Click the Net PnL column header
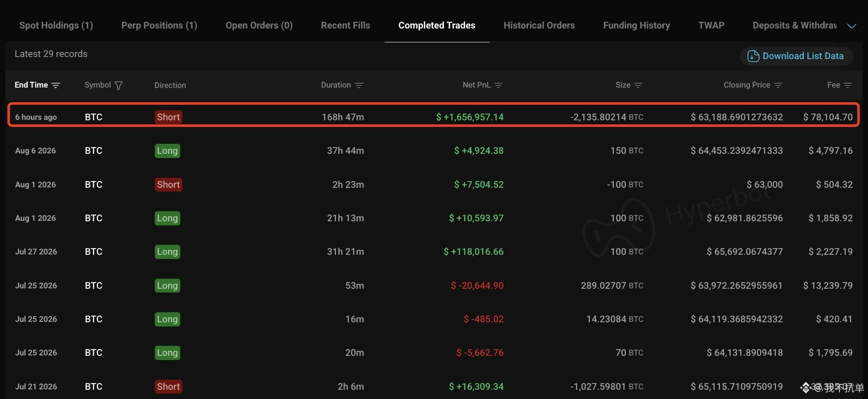 click(476, 85)
